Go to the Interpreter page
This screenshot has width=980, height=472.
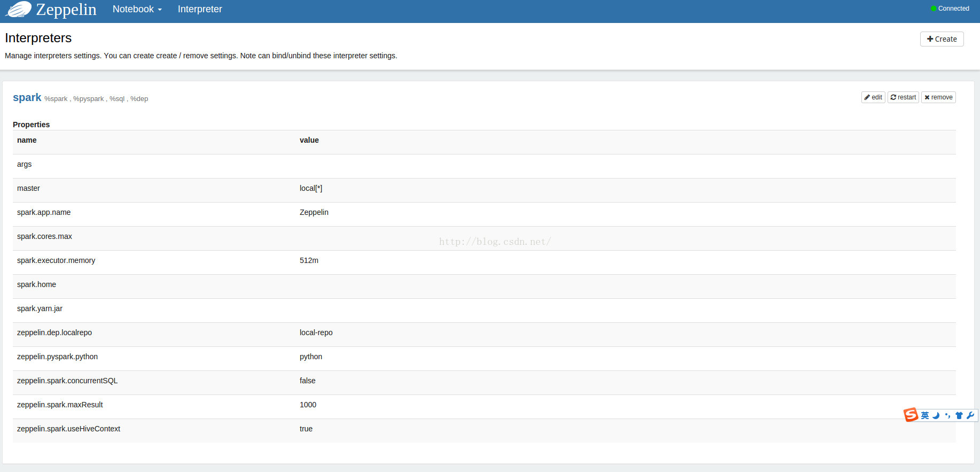click(200, 9)
